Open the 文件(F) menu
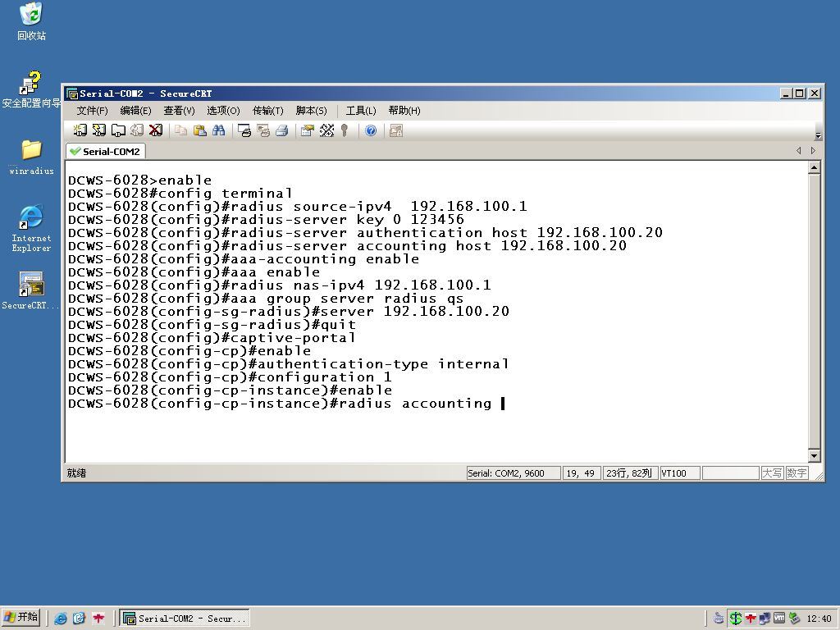This screenshot has height=630, width=840. click(x=92, y=111)
